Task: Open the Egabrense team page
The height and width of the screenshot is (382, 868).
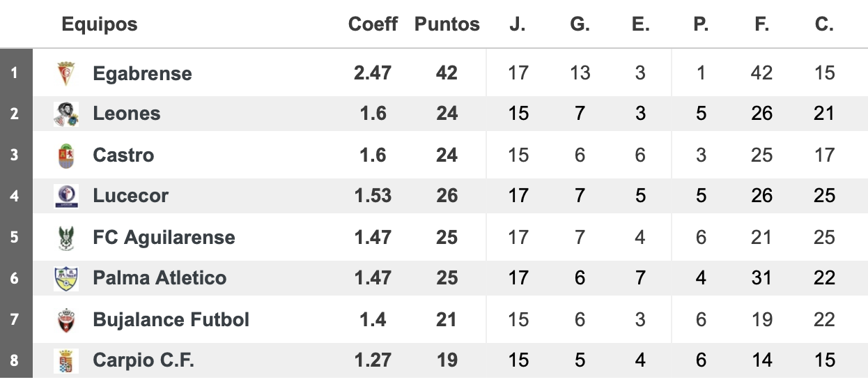Action: click(142, 73)
